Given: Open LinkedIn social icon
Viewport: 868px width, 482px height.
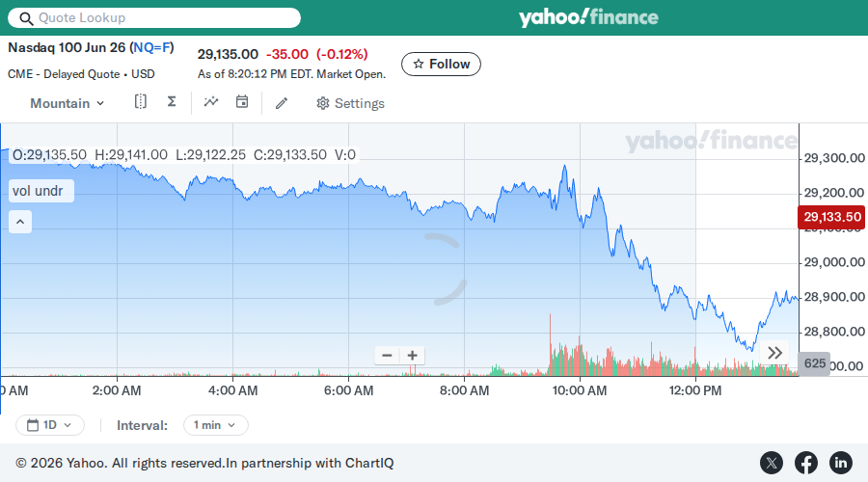Looking at the screenshot, I should 840,463.
